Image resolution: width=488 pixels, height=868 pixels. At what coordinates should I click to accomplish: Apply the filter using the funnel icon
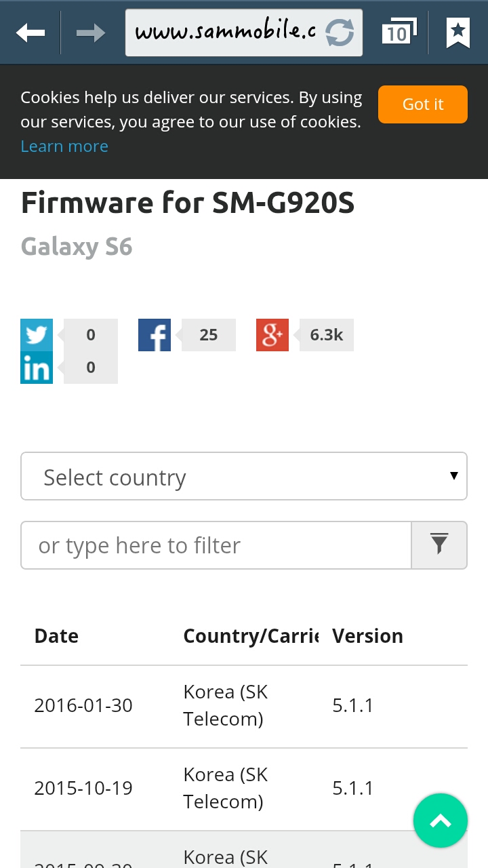pyautogui.click(x=439, y=545)
